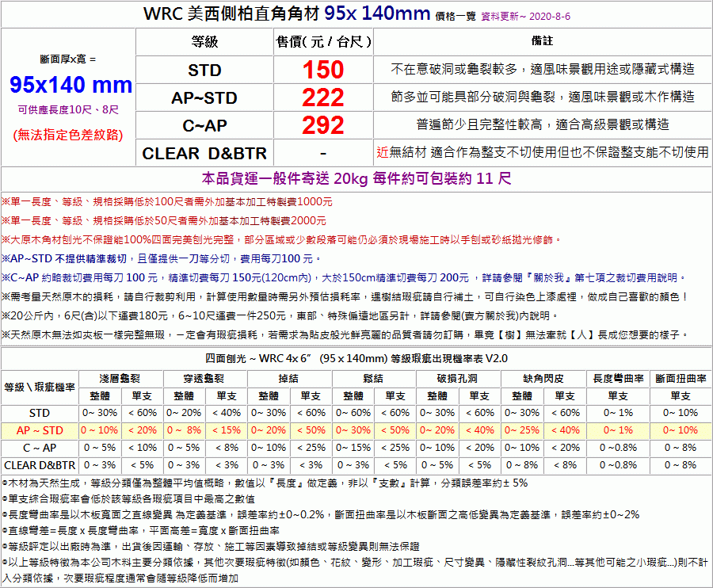Click the red note ending '特製費2000元'
This screenshot has width=713, height=588.
(x=164, y=221)
